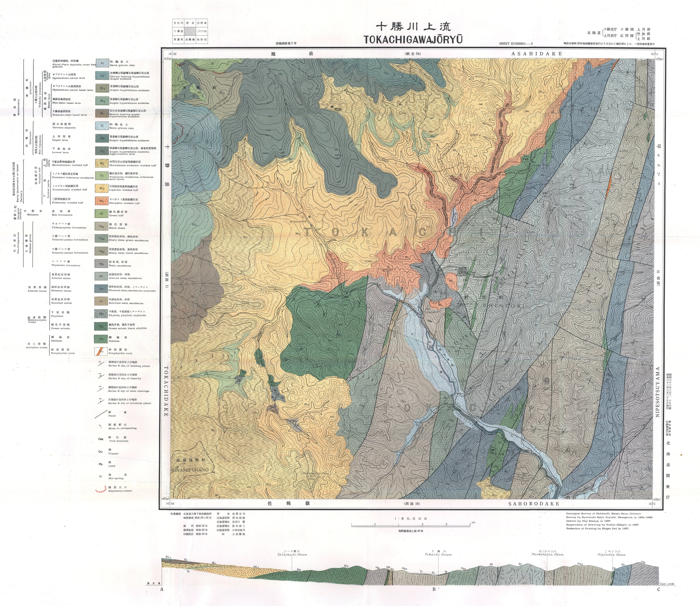The height and width of the screenshot is (606, 700).
Task: Click the Wl1 Nevaditic welded tuff swatch
Action: tap(102, 201)
